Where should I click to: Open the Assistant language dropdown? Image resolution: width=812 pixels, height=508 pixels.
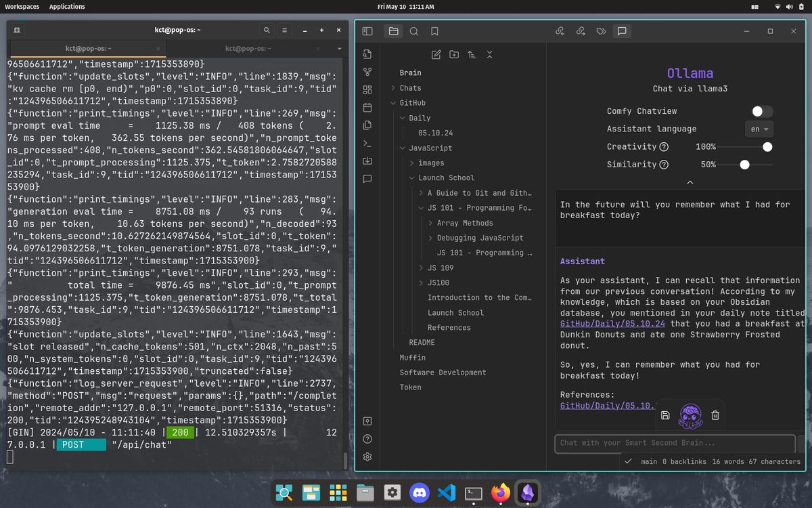(x=760, y=129)
